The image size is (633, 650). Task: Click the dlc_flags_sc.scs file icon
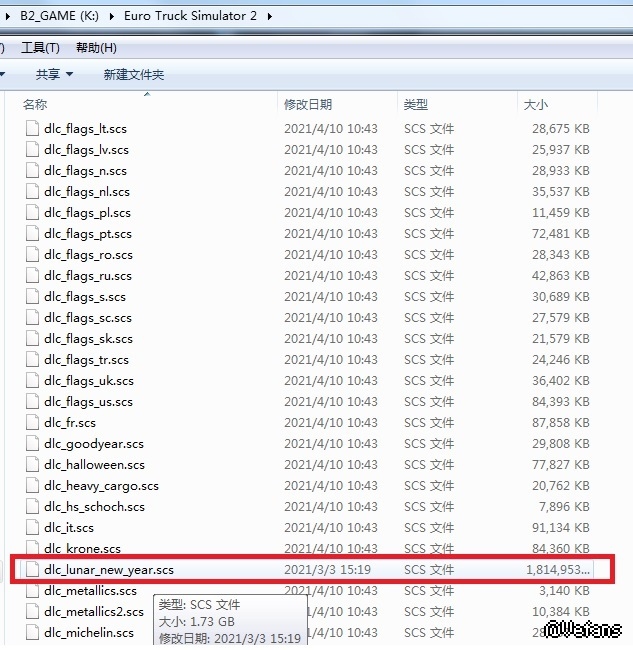click(x=32, y=318)
